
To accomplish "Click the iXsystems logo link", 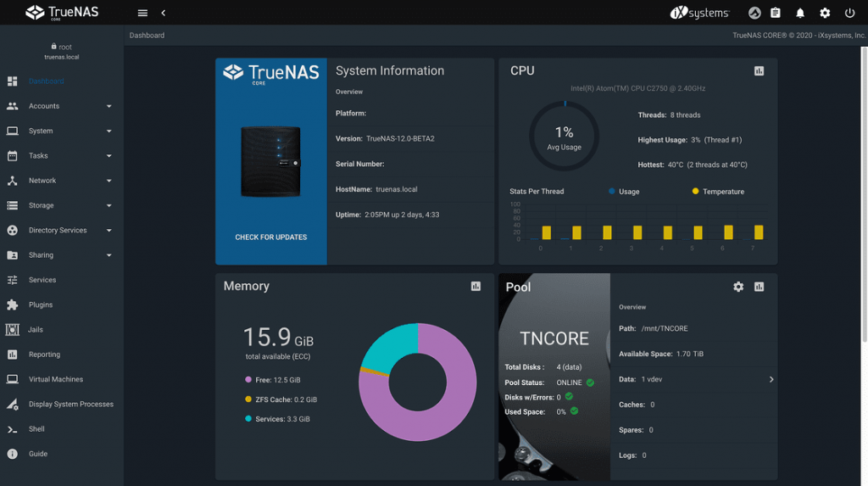I will (x=699, y=13).
